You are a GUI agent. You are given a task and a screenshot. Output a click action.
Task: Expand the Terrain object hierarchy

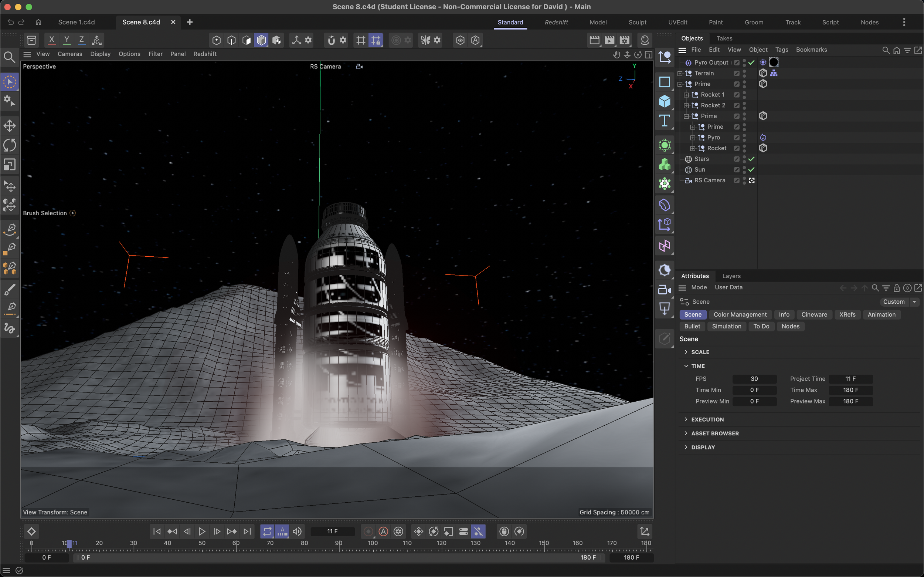coord(680,73)
